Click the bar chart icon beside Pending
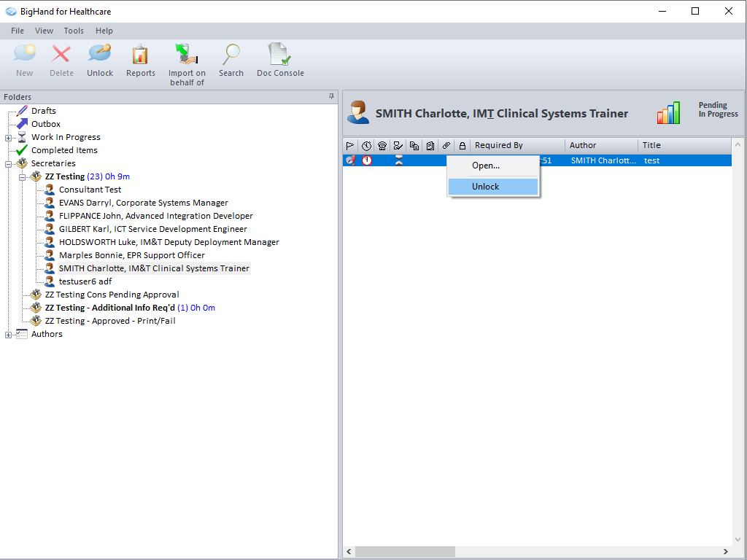Image resolution: width=747 pixels, height=560 pixels. (668, 113)
